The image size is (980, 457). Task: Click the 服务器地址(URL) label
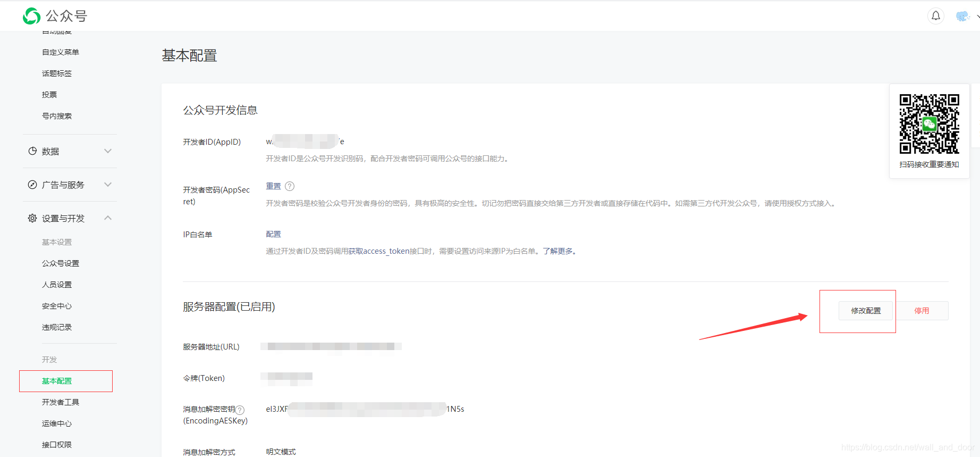(x=212, y=347)
